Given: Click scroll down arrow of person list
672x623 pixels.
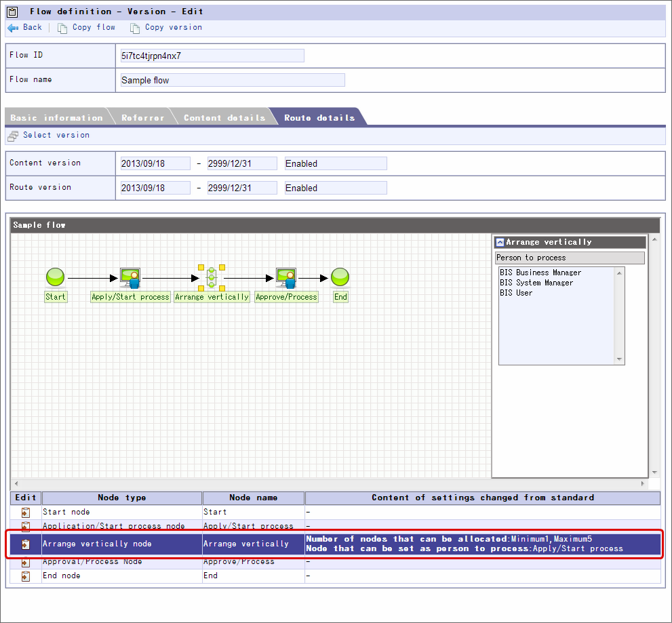Looking at the screenshot, I should point(619,359).
